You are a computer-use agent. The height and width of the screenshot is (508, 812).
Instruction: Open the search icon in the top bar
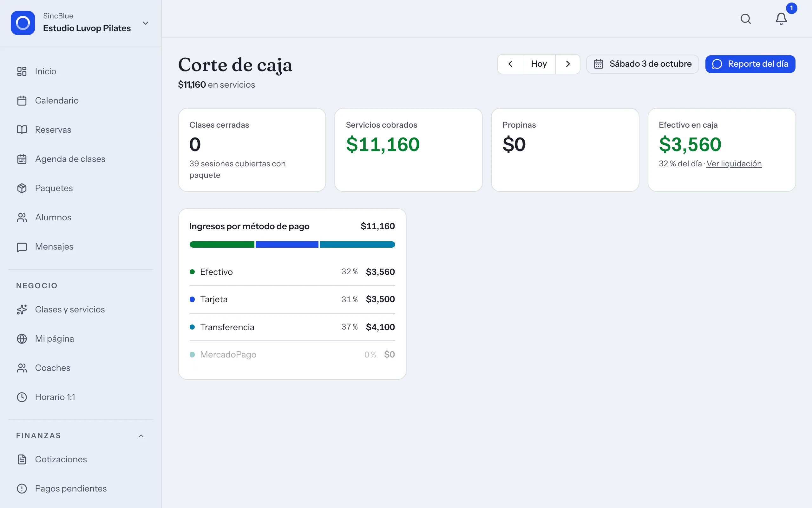click(x=746, y=19)
